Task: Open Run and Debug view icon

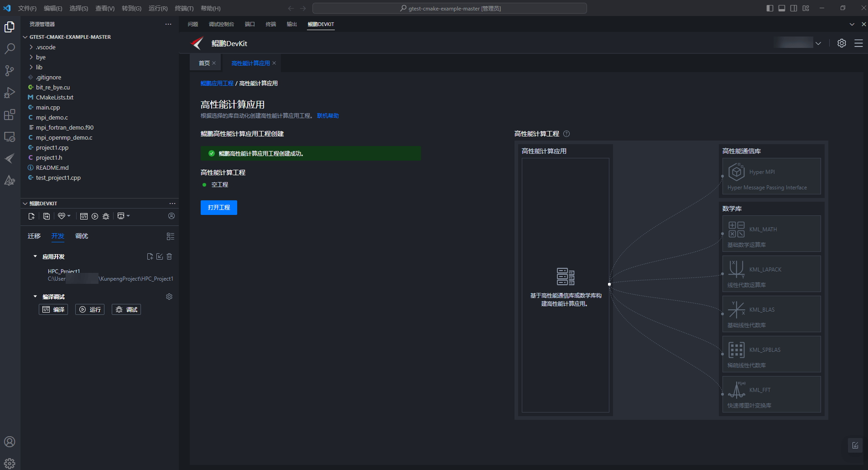Action: (10, 93)
